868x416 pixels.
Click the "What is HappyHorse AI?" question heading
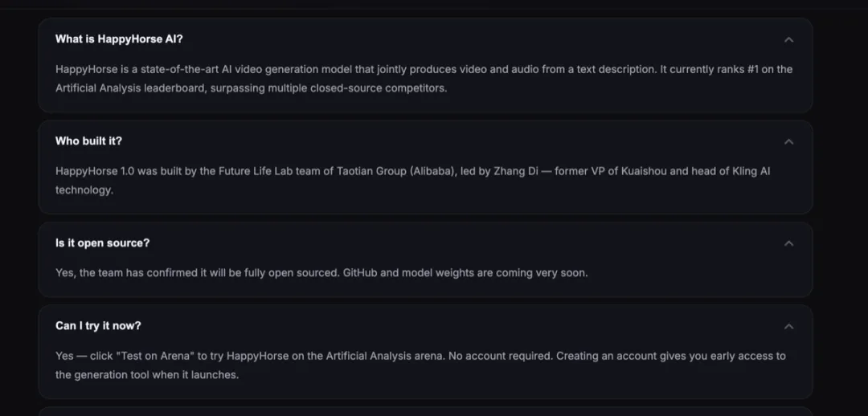point(119,39)
